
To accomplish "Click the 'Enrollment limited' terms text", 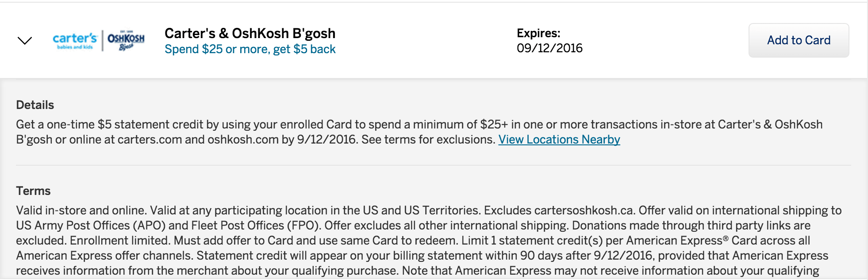I will [120, 241].
